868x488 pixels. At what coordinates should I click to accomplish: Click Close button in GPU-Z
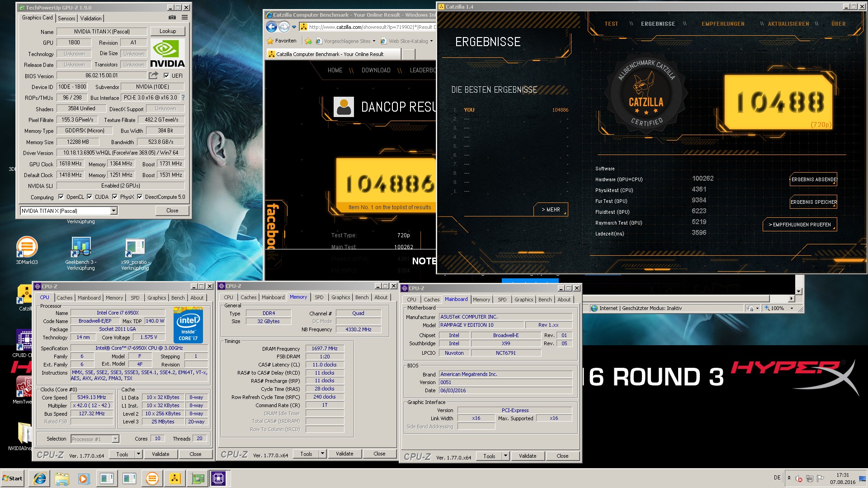[172, 211]
